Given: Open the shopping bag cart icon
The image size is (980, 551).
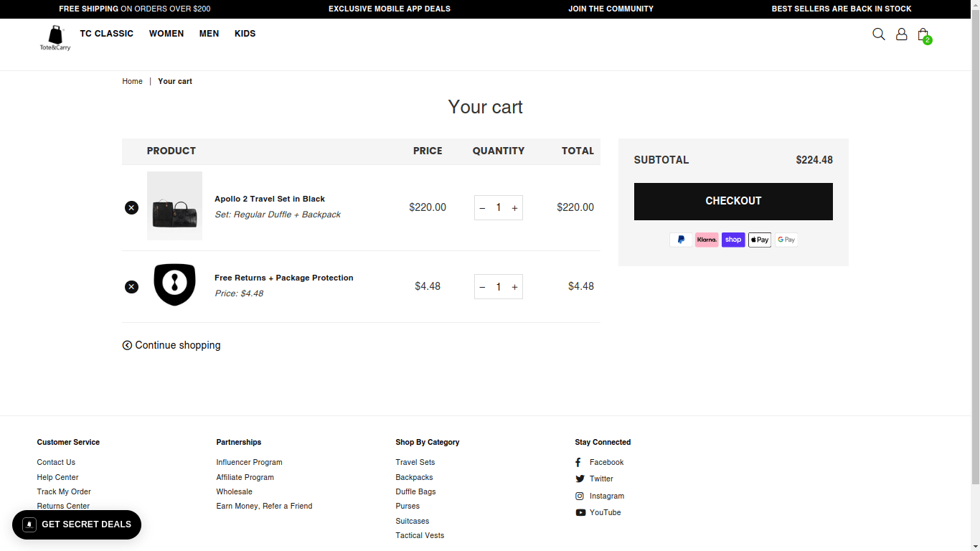Looking at the screenshot, I should pos(924,35).
